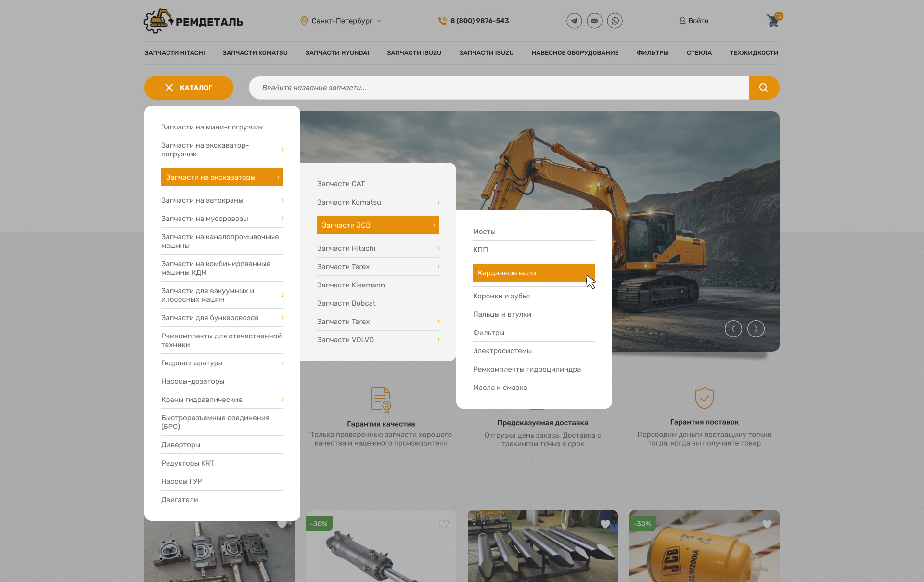Expand Запчасти на мусоровозы submenu arrow
The height and width of the screenshot is (582, 924).
pos(282,219)
